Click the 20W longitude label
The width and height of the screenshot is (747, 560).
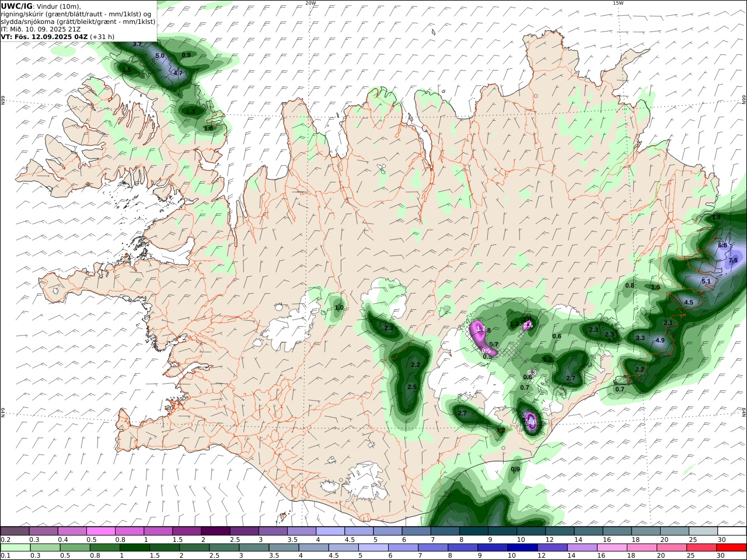311,3
